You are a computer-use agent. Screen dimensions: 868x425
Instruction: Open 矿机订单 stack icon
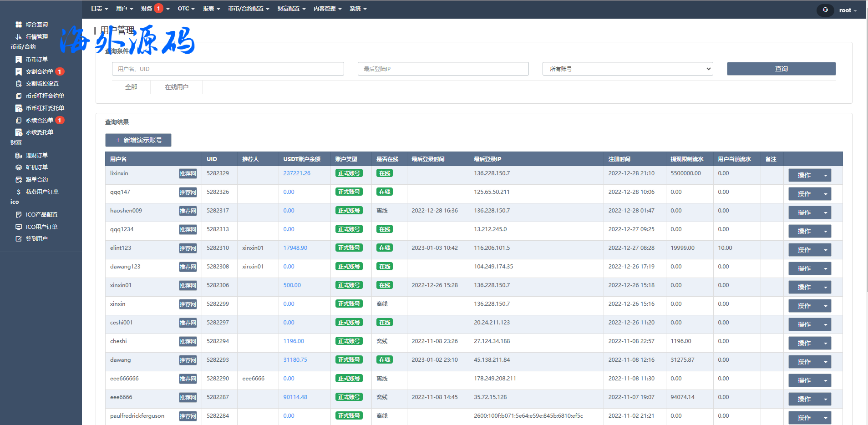[19, 167]
